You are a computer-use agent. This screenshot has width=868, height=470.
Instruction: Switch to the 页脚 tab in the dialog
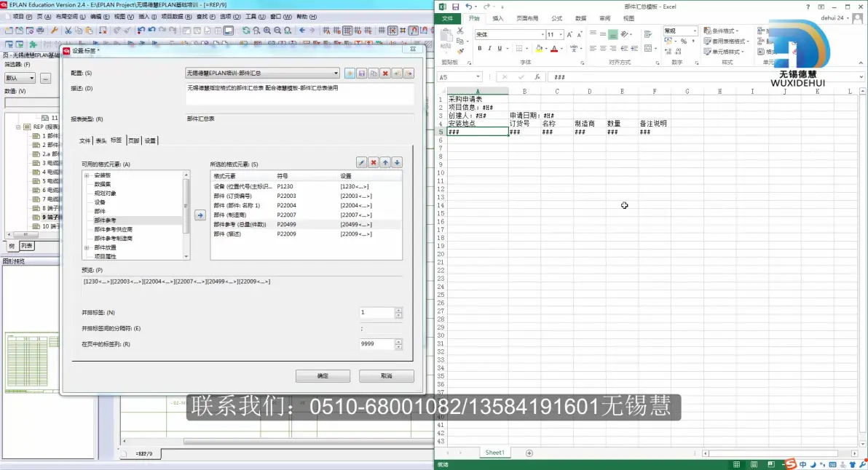click(x=134, y=140)
